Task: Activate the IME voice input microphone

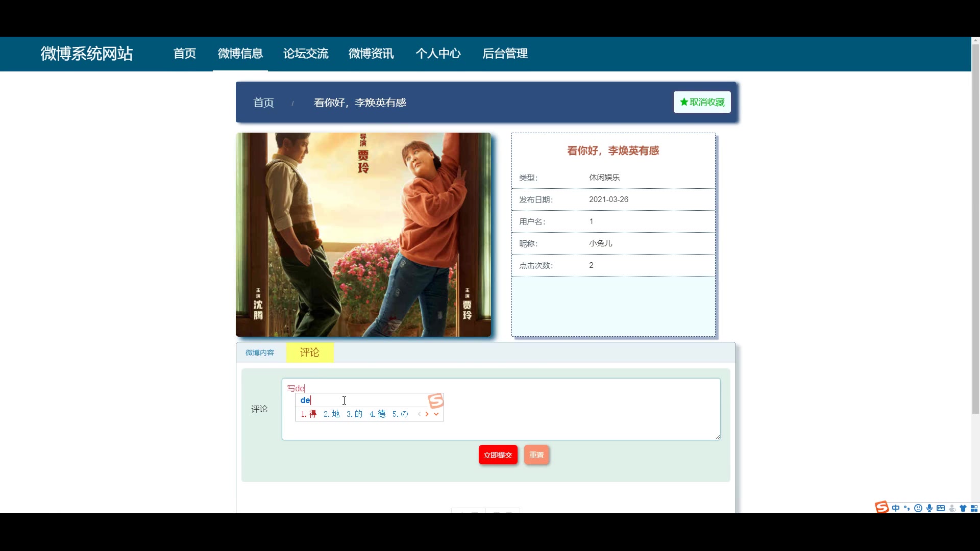Action: tap(929, 508)
